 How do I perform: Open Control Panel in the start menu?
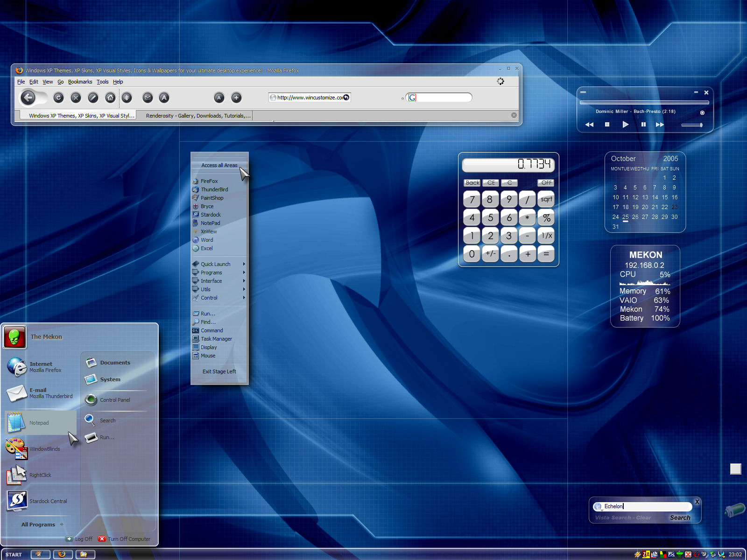(x=115, y=400)
